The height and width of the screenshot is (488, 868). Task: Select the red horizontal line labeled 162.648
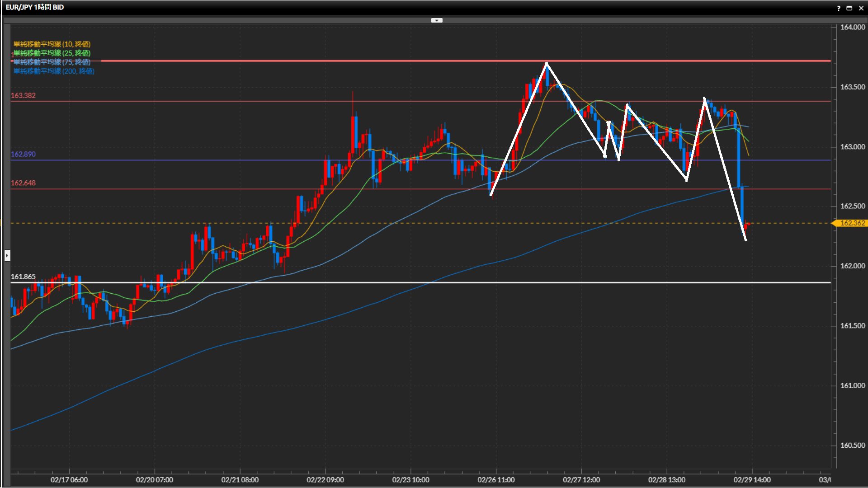181,189
